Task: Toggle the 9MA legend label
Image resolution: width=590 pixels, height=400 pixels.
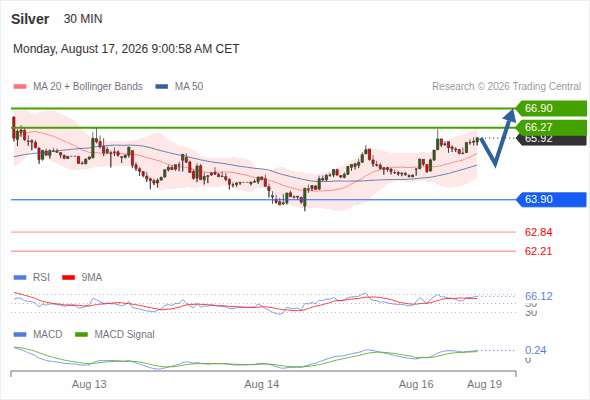Action: coord(92,277)
